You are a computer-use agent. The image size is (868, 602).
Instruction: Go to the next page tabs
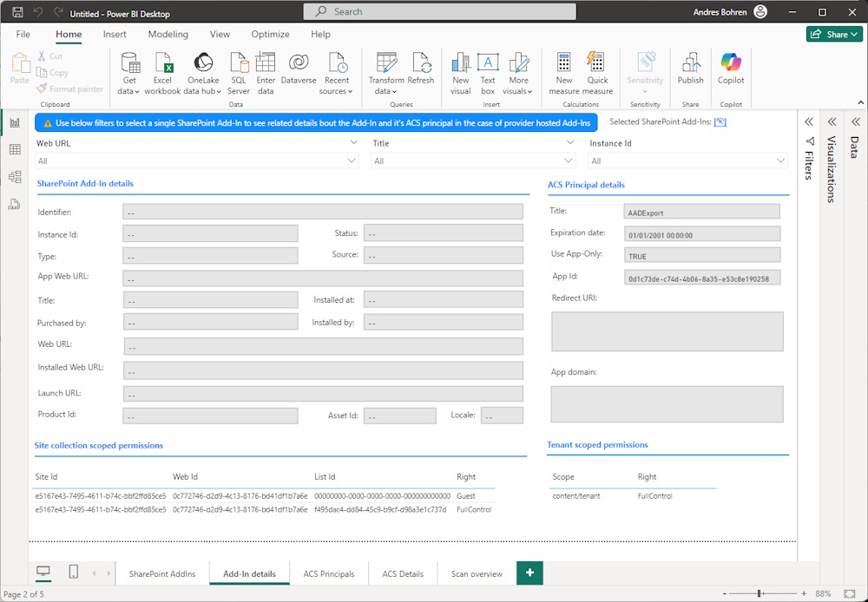click(x=108, y=573)
